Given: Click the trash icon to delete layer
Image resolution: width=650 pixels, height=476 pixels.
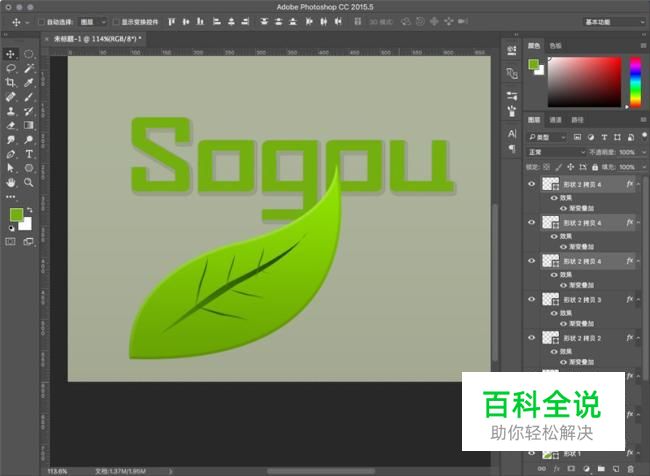Looking at the screenshot, I should [x=631, y=469].
